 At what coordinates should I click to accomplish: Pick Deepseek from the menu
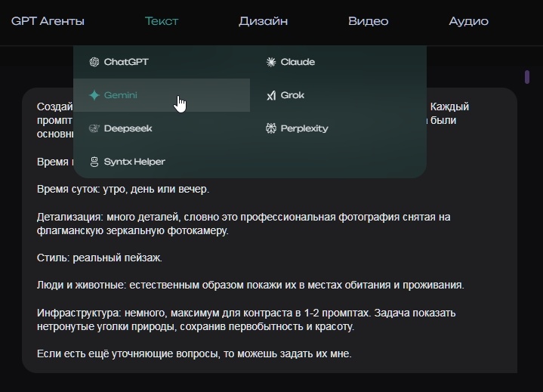[162, 128]
